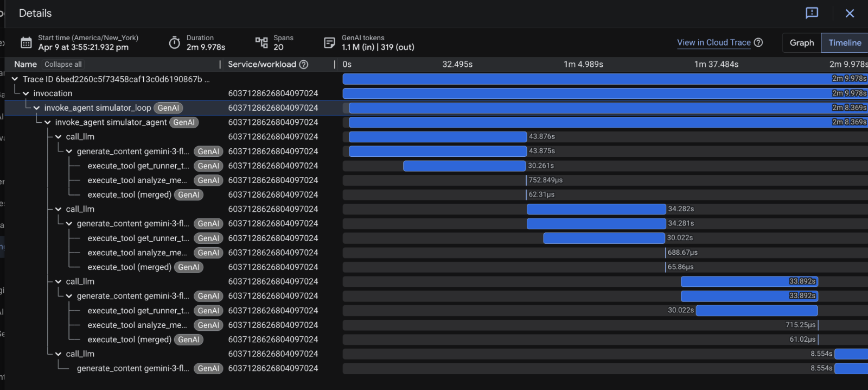The height and width of the screenshot is (390, 868).
Task: Click the GenAI tokens message icon
Action: pyautogui.click(x=329, y=43)
